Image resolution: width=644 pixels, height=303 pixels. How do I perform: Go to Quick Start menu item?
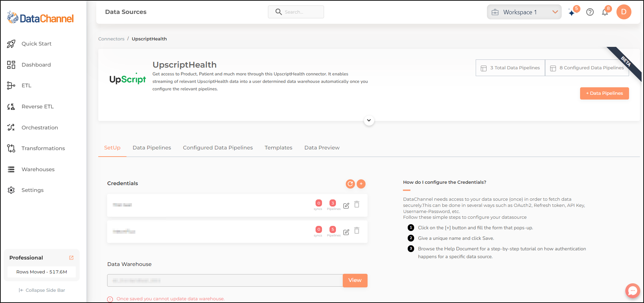(36, 44)
